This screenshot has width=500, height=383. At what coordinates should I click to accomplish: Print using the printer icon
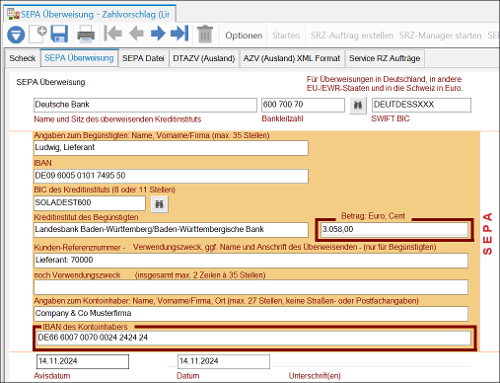click(86, 35)
